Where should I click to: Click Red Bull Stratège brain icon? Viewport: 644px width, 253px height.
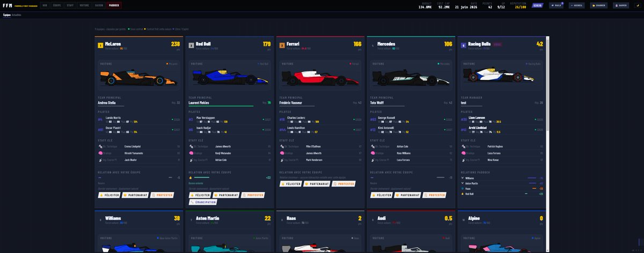click(191, 153)
